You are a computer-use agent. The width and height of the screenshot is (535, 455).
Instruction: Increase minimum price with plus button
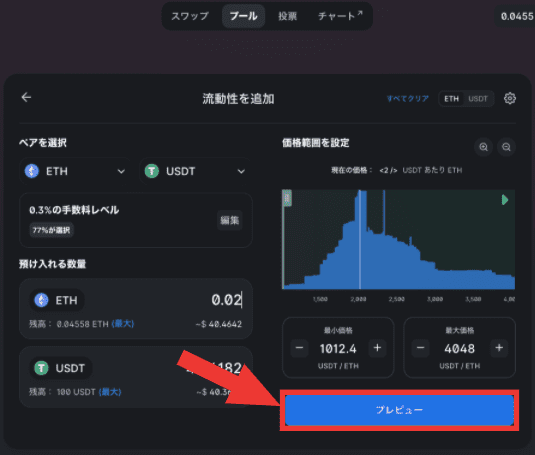[377, 348]
